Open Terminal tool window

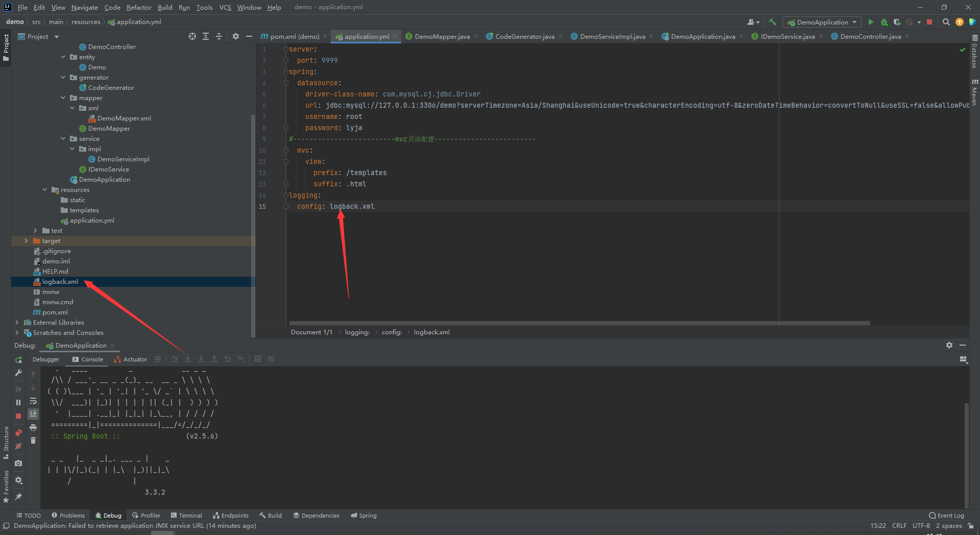[186, 516]
